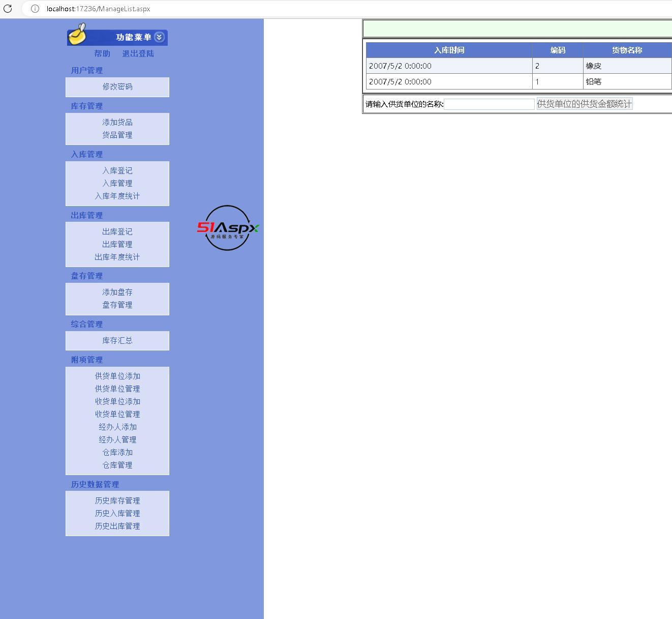Select 供货单位添加
Viewport: 672px width, 619px height.
pyautogui.click(x=117, y=376)
